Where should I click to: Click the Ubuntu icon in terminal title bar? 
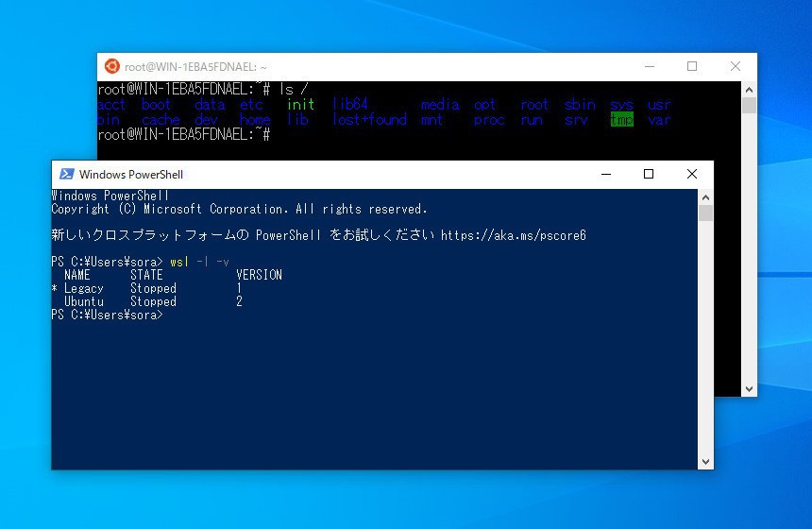click(111, 66)
